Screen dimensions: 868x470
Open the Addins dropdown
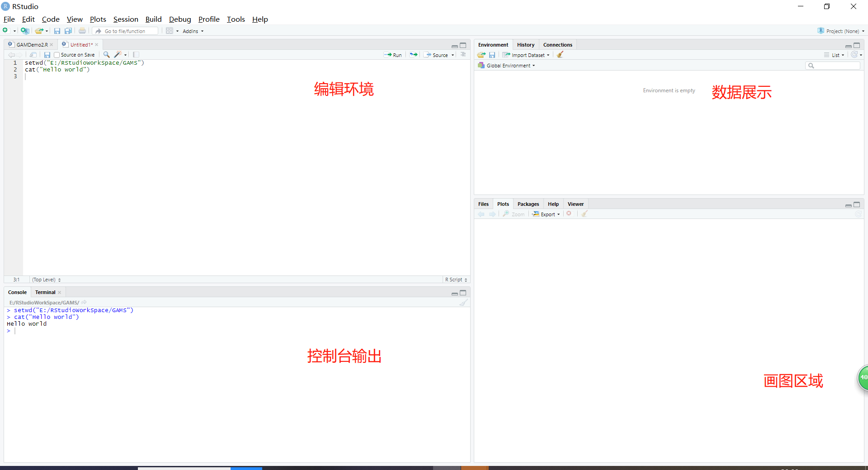pyautogui.click(x=192, y=31)
